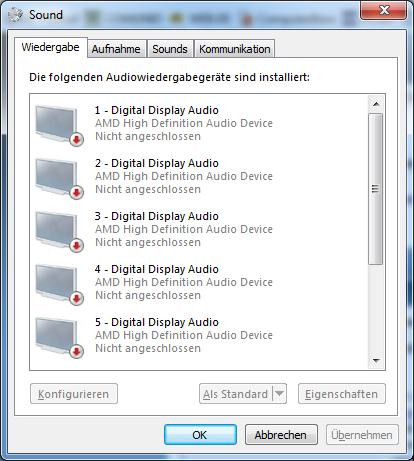The image size is (414, 461).
Task: Click the scrollbar up arrow
Action: (x=376, y=104)
